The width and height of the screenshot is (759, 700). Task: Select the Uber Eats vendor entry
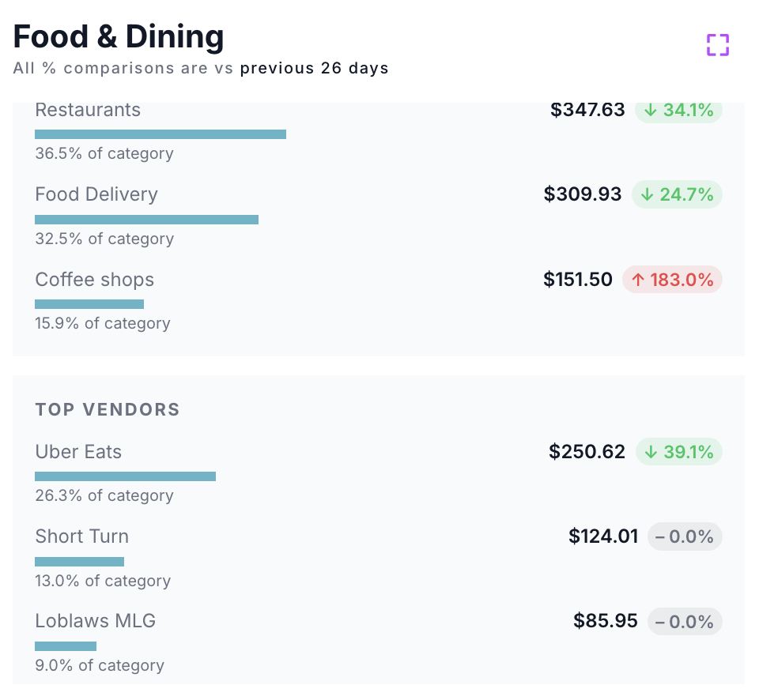click(78, 452)
